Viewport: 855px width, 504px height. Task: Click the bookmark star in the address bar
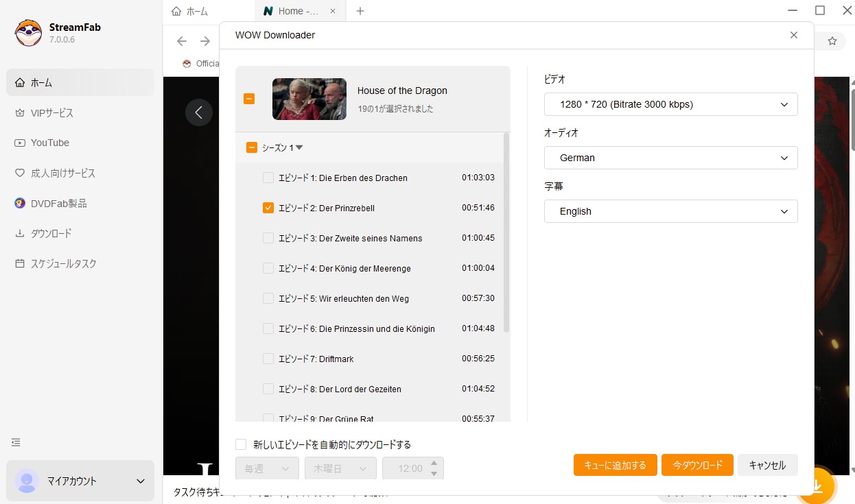point(832,41)
